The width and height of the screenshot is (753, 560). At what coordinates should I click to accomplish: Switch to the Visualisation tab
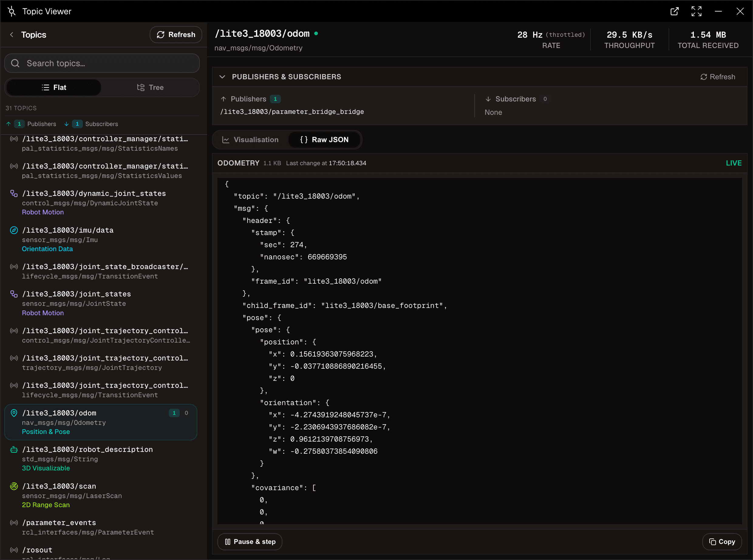coord(250,140)
